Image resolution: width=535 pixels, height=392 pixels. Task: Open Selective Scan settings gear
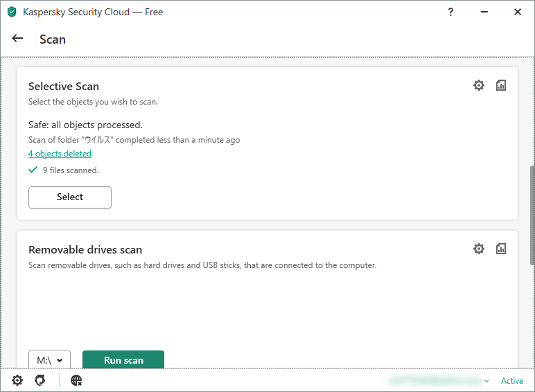click(479, 85)
